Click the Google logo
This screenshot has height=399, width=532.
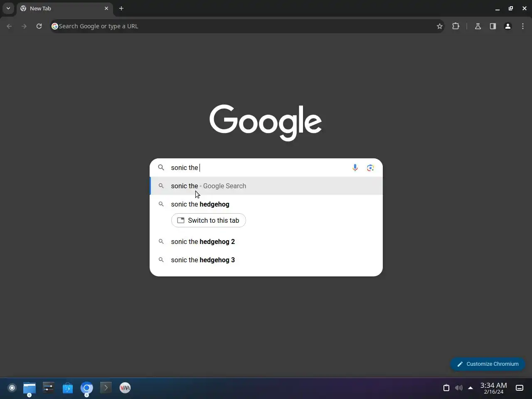point(266,123)
